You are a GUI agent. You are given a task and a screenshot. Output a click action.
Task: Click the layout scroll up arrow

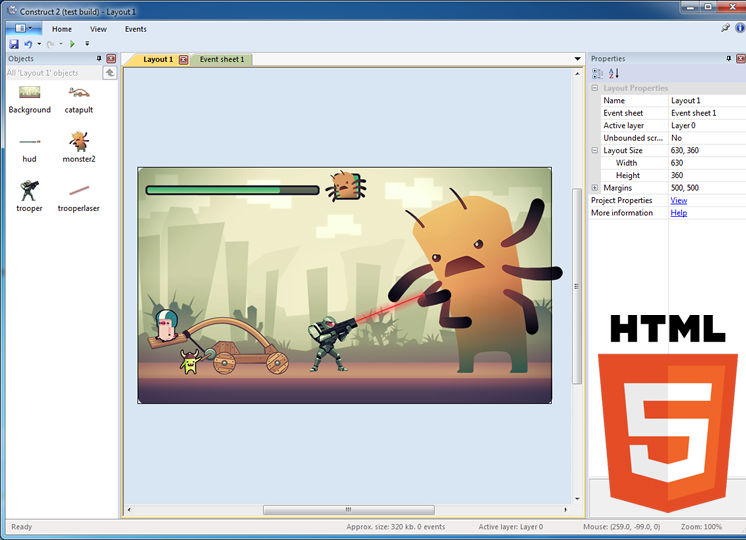pyautogui.click(x=577, y=74)
